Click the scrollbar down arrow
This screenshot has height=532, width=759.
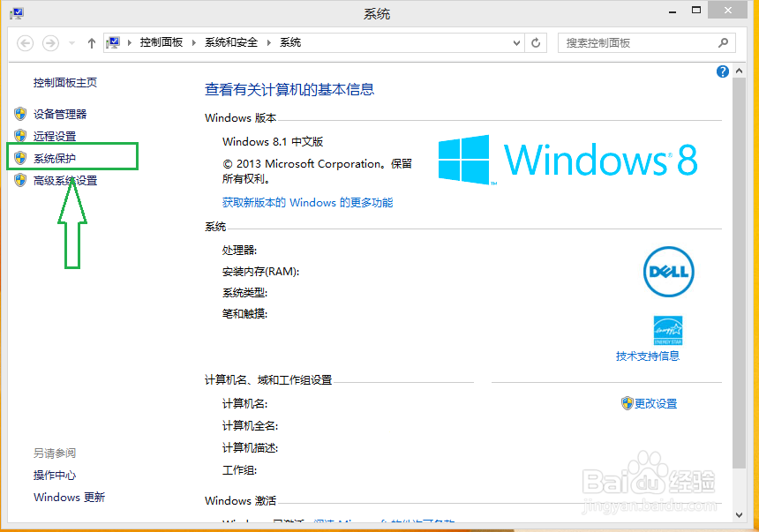click(740, 515)
